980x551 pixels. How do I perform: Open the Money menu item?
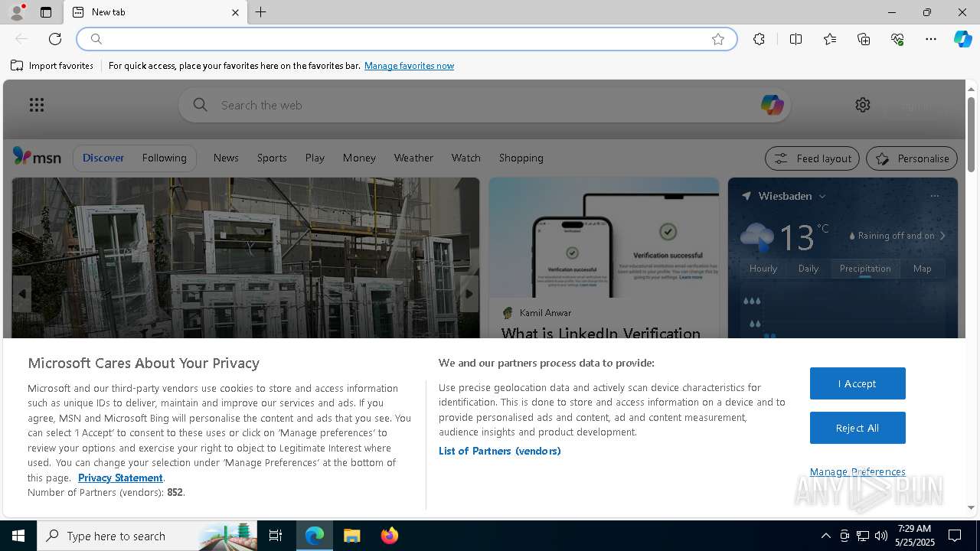pyautogui.click(x=359, y=158)
